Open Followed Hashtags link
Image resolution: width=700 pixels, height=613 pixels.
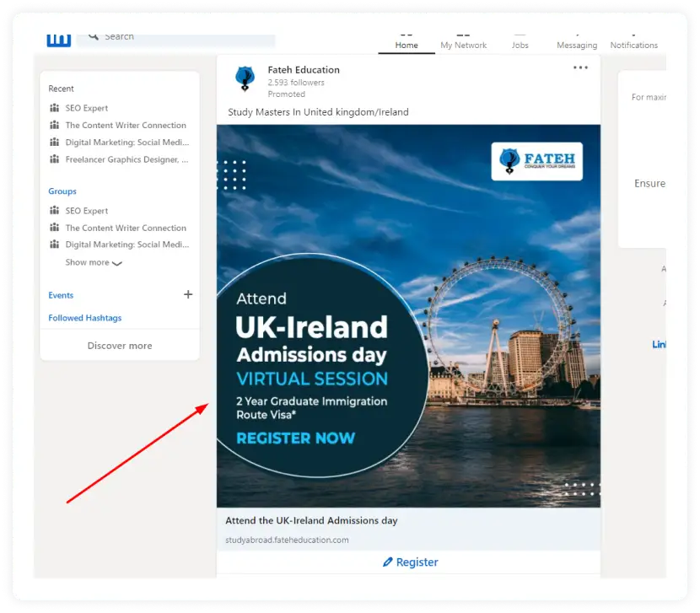85,318
